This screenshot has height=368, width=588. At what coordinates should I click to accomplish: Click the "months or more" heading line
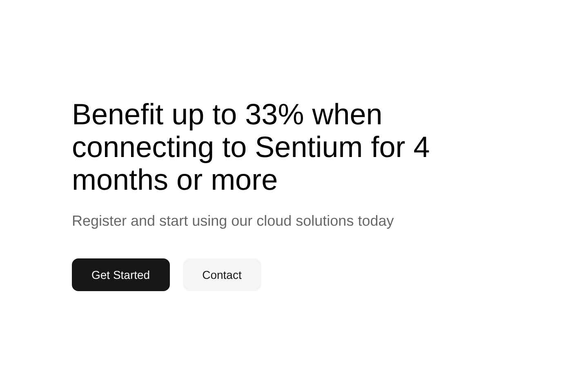click(x=175, y=180)
